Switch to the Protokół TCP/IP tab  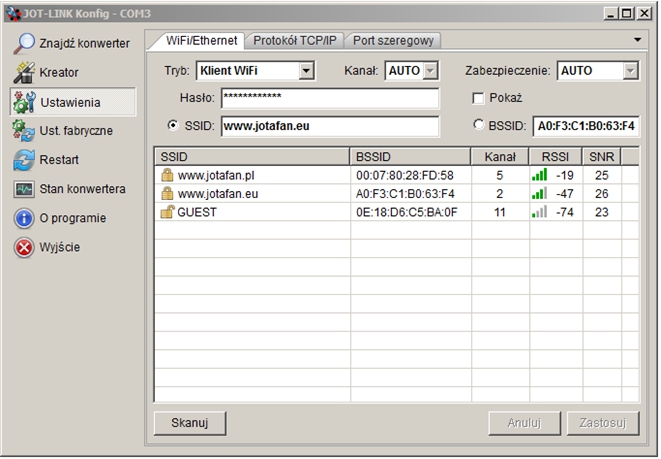[x=295, y=41]
